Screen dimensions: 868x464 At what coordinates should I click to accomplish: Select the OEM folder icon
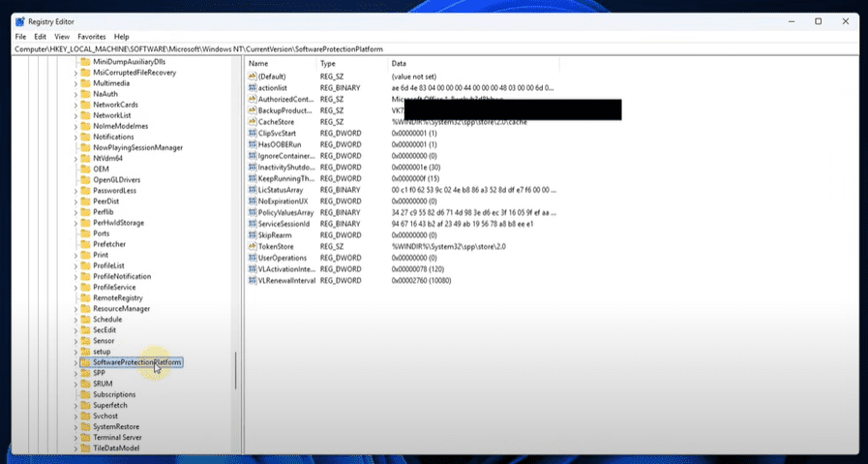pyautogui.click(x=85, y=170)
